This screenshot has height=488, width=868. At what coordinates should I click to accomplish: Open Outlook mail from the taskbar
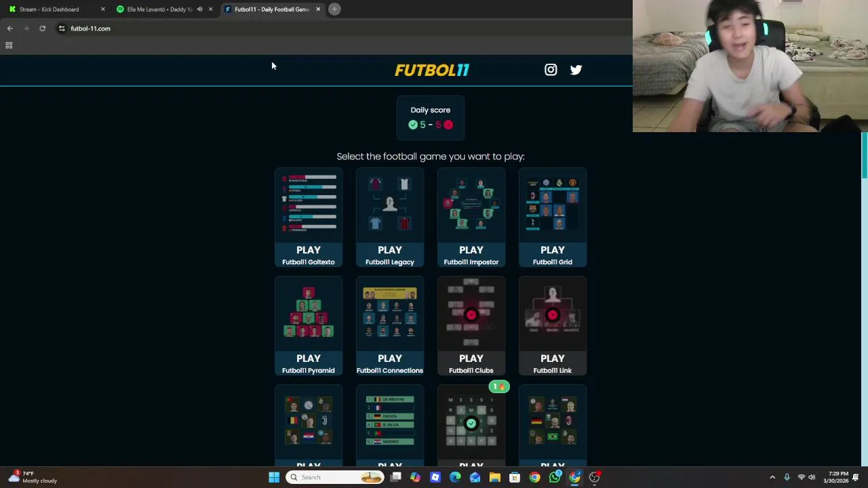pos(475,477)
